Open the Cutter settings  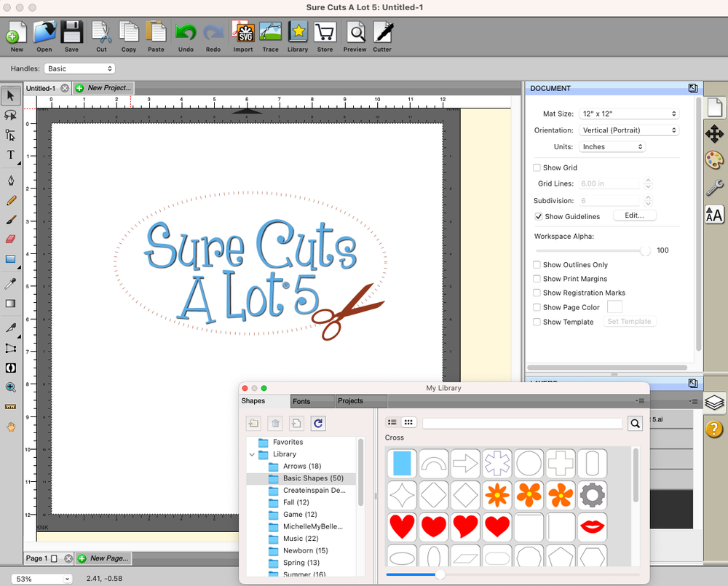(x=382, y=33)
